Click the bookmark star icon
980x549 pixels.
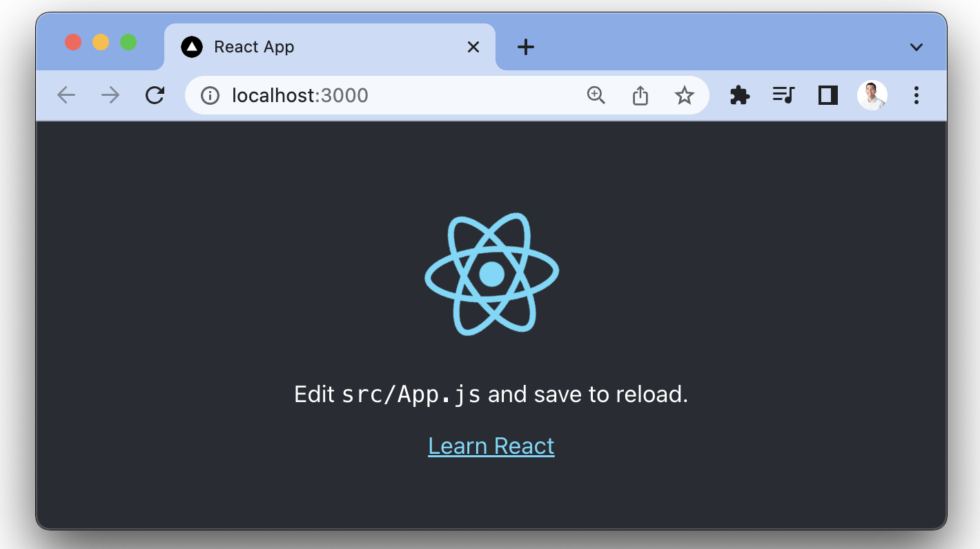pos(684,95)
